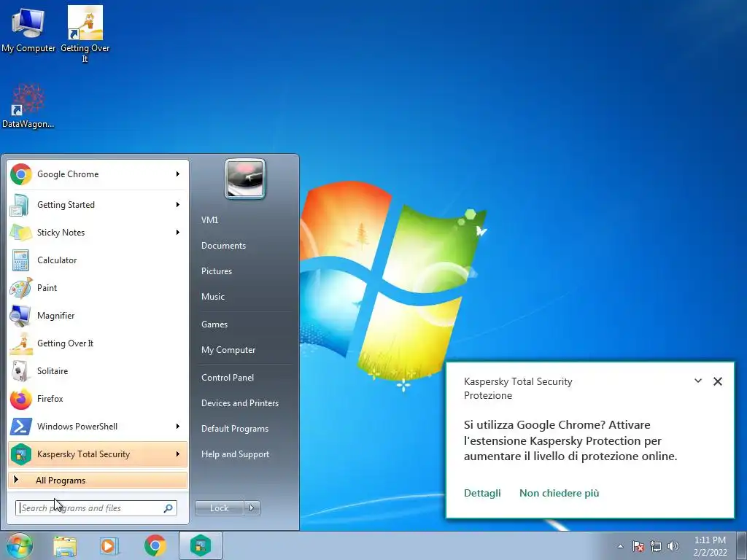Image resolution: width=747 pixels, height=560 pixels.
Task: Open My Computer from Start menu right pane
Action: pyautogui.click(x=228, y=350)
